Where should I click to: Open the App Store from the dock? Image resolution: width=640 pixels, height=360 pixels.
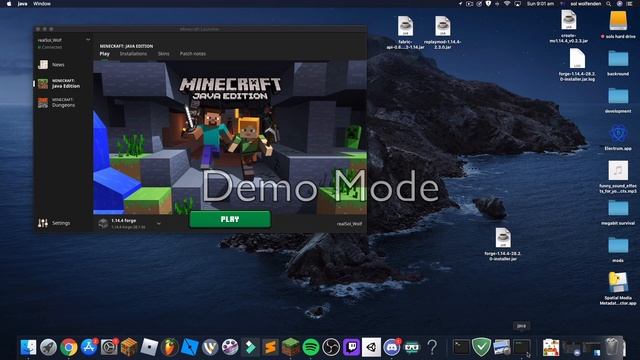point(89,347)
